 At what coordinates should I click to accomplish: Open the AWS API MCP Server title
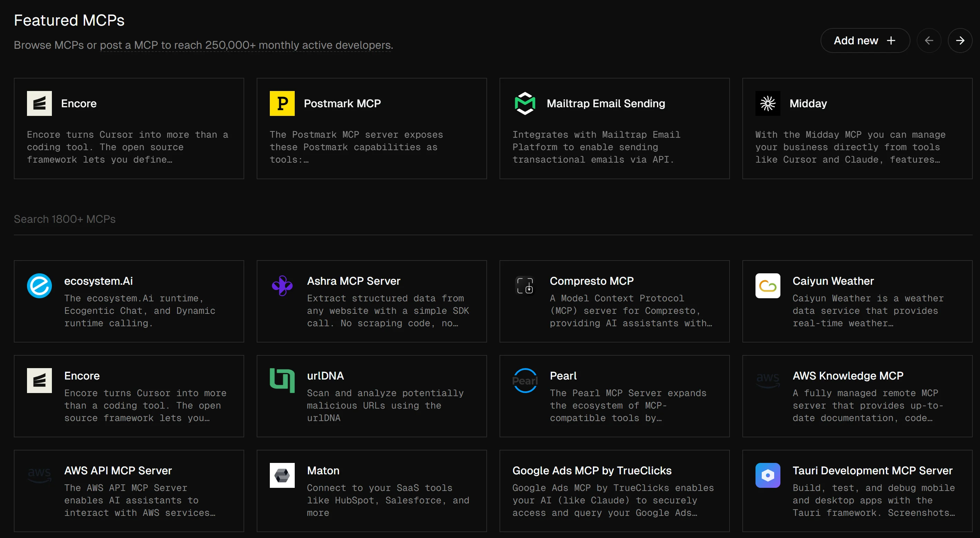point(118,470)
